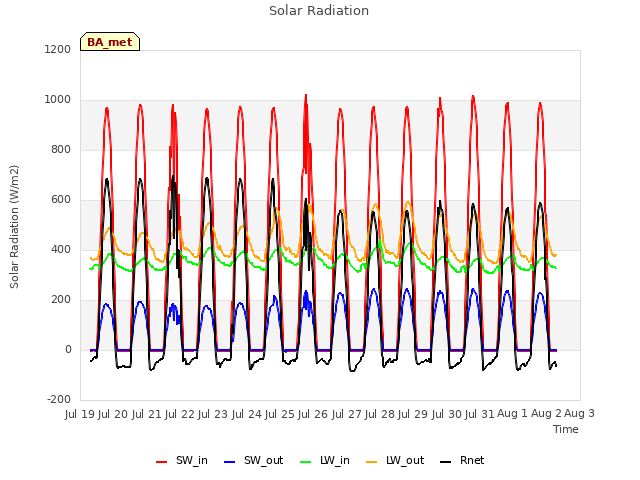Viewport: 640px width, 480px height.
Task: Toggle LW_out series in legend
Action: pos(395,461)
